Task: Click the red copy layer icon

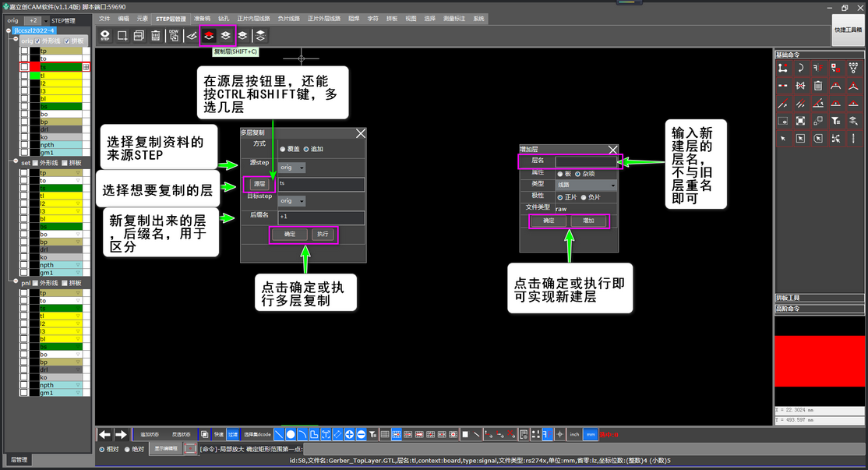Action: tap(209, 35)
